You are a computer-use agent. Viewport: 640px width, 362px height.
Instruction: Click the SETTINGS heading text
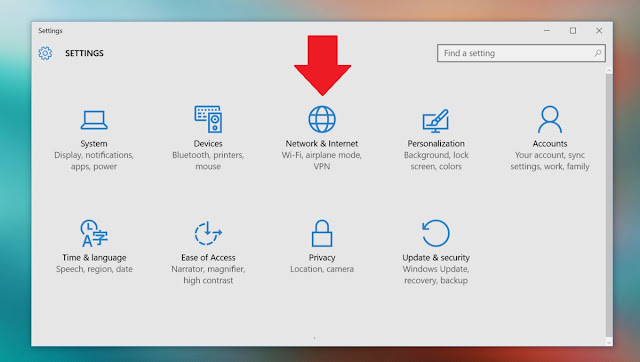click(x=84, y=53)
